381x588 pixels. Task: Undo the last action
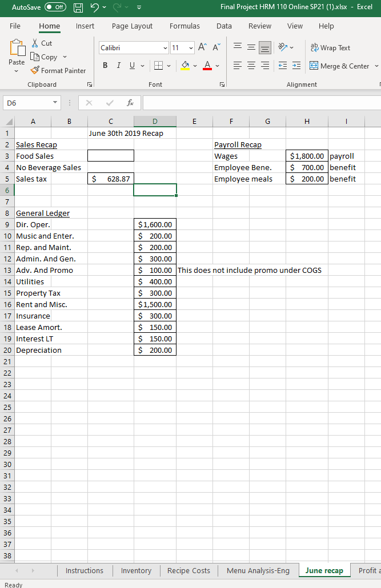[x=95, y=7]
